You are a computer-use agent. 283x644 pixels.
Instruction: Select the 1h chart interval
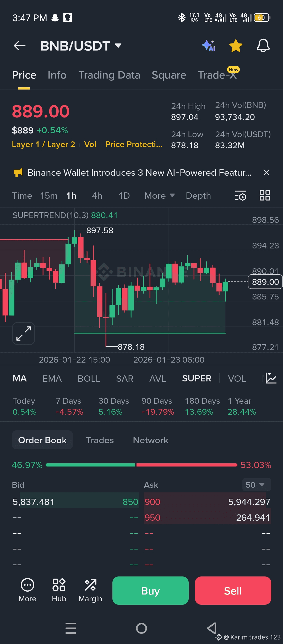pos(71,196)
